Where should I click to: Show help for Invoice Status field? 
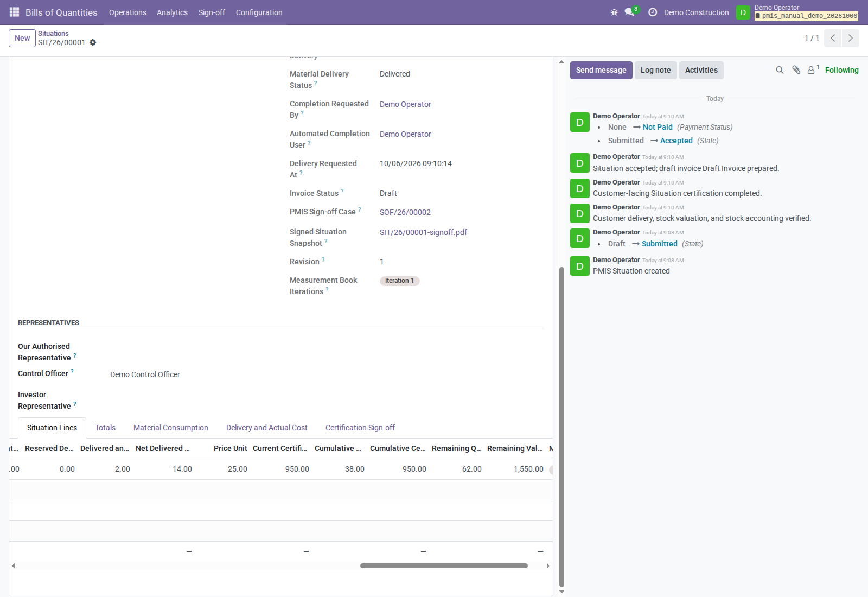pos(342,191)
